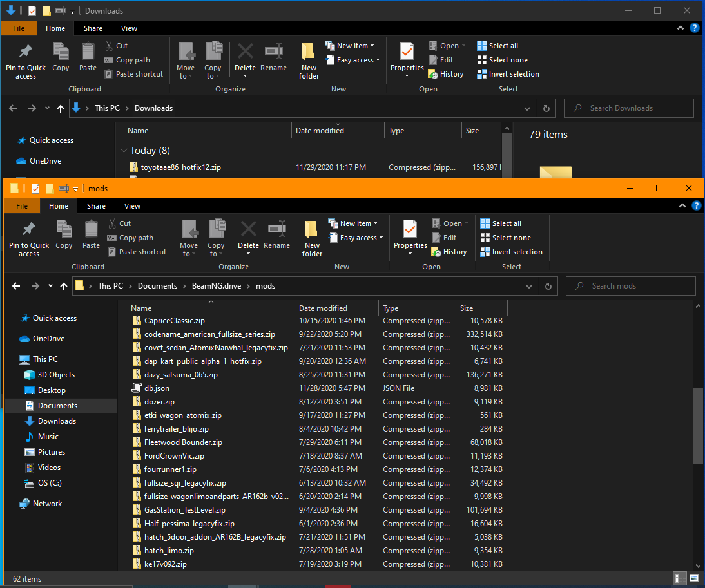Select OS (C:) in mods navigation pane
The height and width of the screenshot is (588, 705).
(x=50, y=483)
